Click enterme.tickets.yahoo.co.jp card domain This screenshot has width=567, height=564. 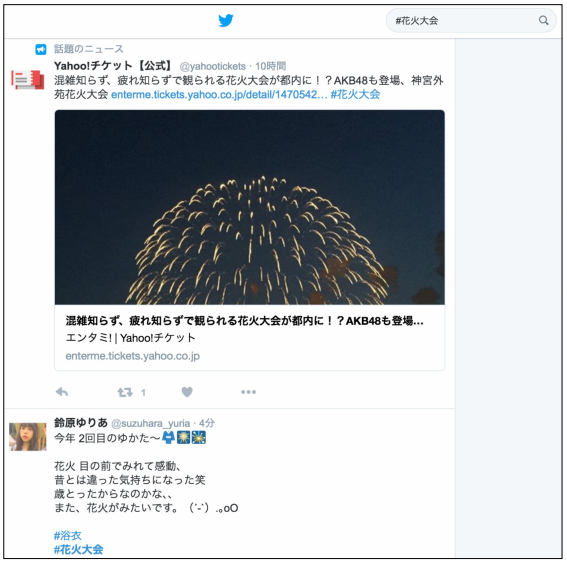(x=132, y=356)
